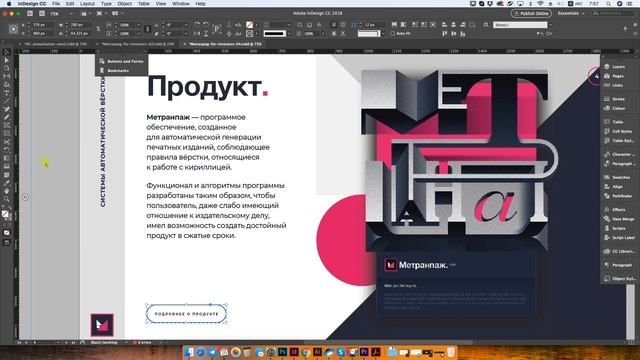Open the Cell Styles panel
This screenshot has height=360, width=640.
[618, 131]
